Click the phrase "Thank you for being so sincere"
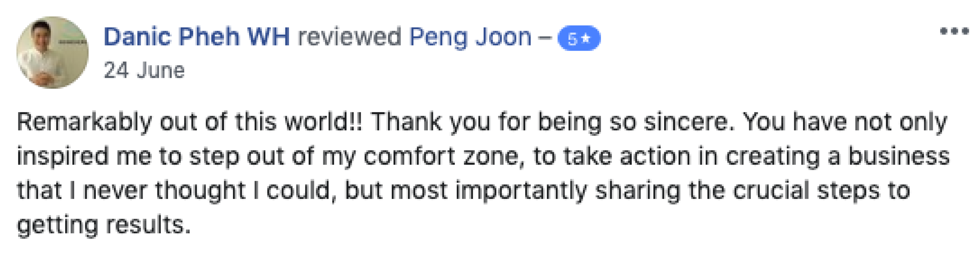 click(x=550, y=122)
